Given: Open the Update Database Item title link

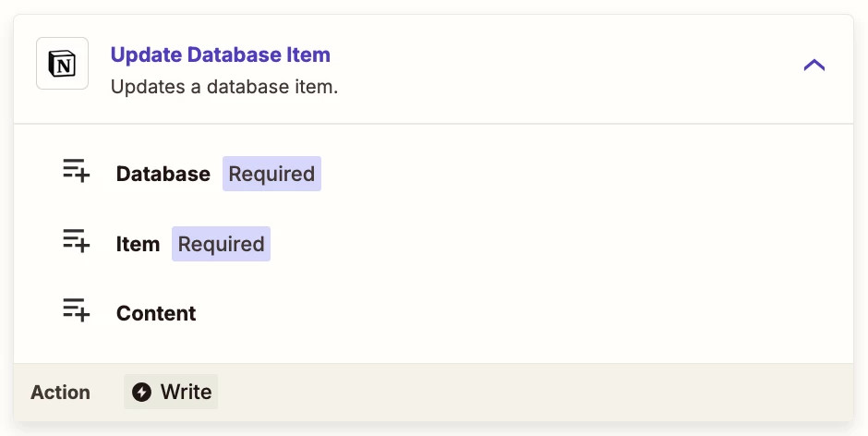Looking at the screenshot, I should point(221,54).
